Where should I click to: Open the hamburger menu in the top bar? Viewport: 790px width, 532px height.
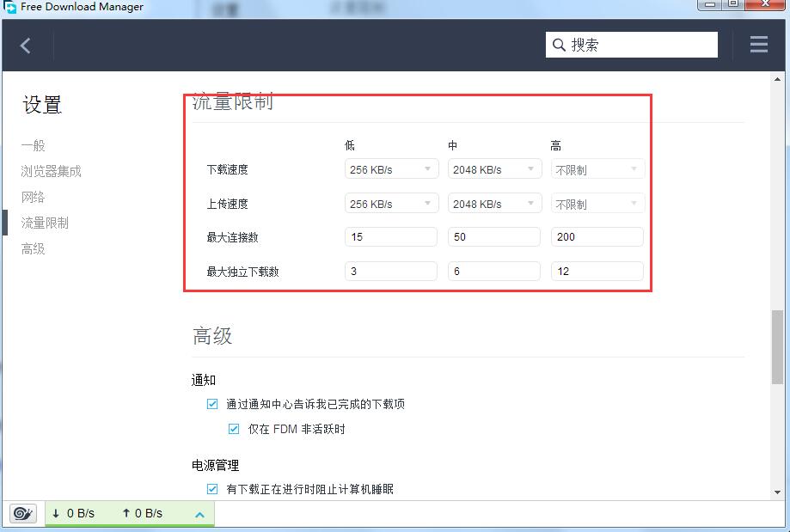click(x=757, y=45)
